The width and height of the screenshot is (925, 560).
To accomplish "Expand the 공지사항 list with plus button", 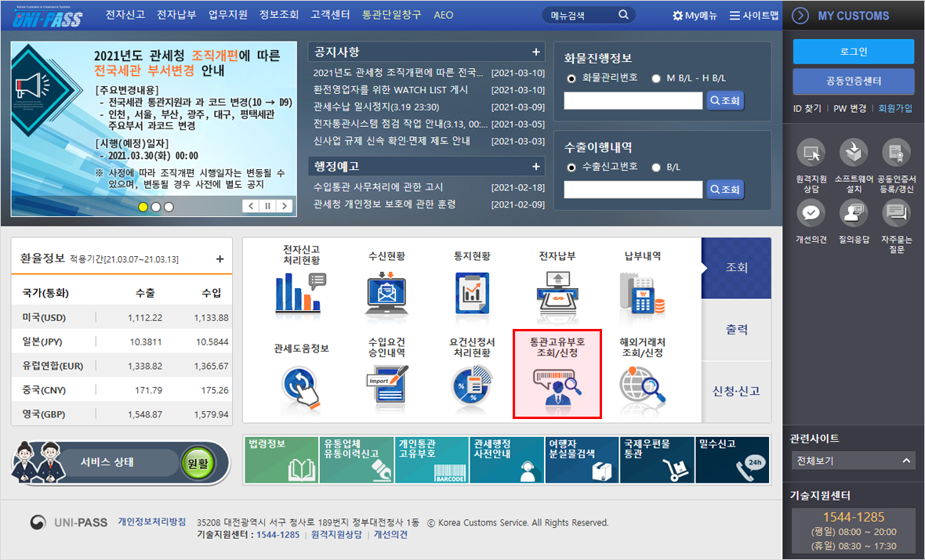I will (x=536, y=52).
